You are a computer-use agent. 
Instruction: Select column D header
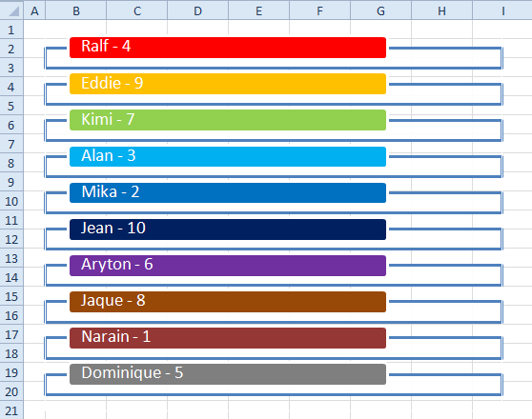pos(197,10)
